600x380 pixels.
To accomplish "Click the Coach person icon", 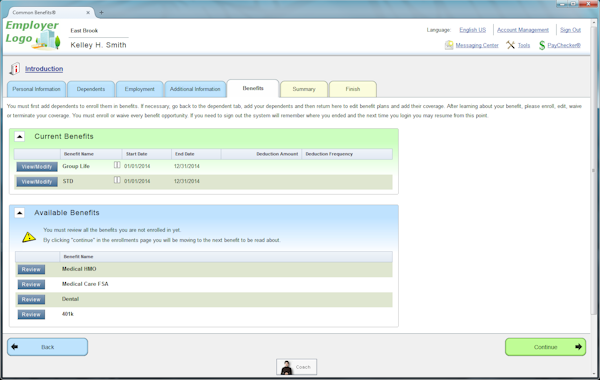I will (x=286, y=367).
